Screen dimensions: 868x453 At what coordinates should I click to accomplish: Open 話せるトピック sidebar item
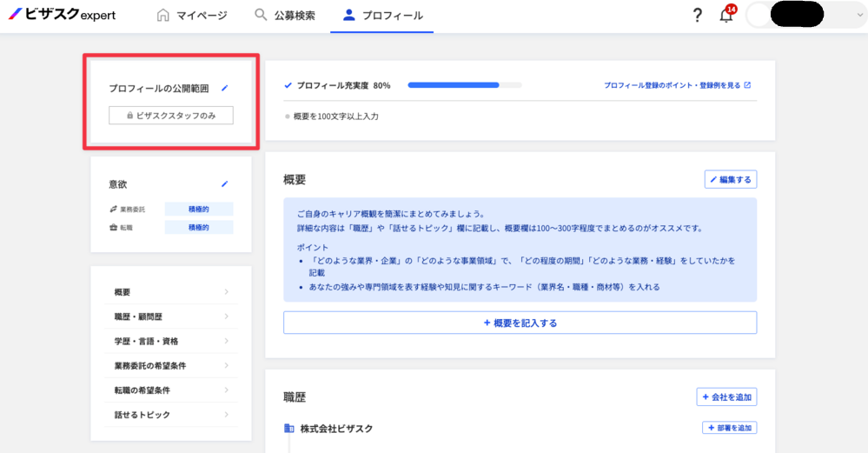point(171,414)
